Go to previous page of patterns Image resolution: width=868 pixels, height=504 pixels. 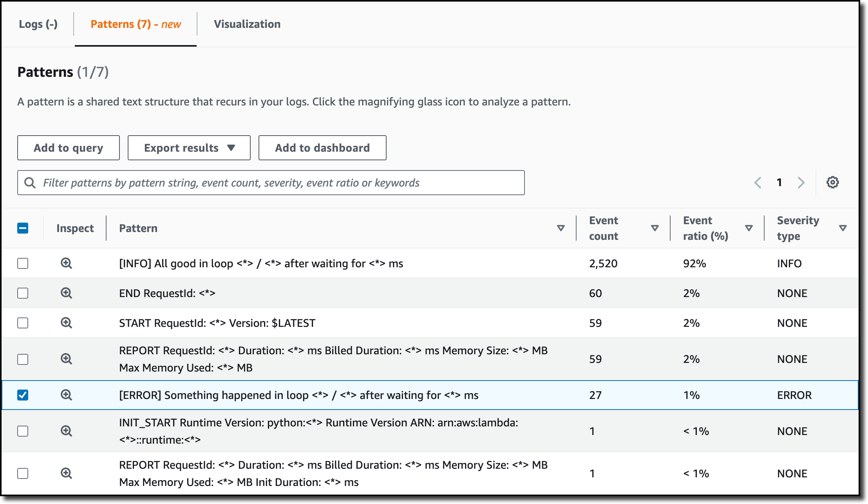(x=758, y=183)
